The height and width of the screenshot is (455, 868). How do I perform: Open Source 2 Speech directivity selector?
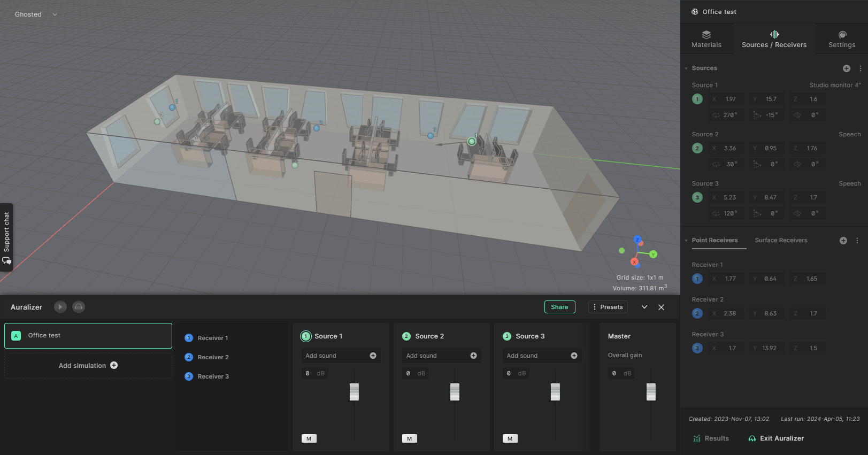pyautogui.click(x=849, y=134)
